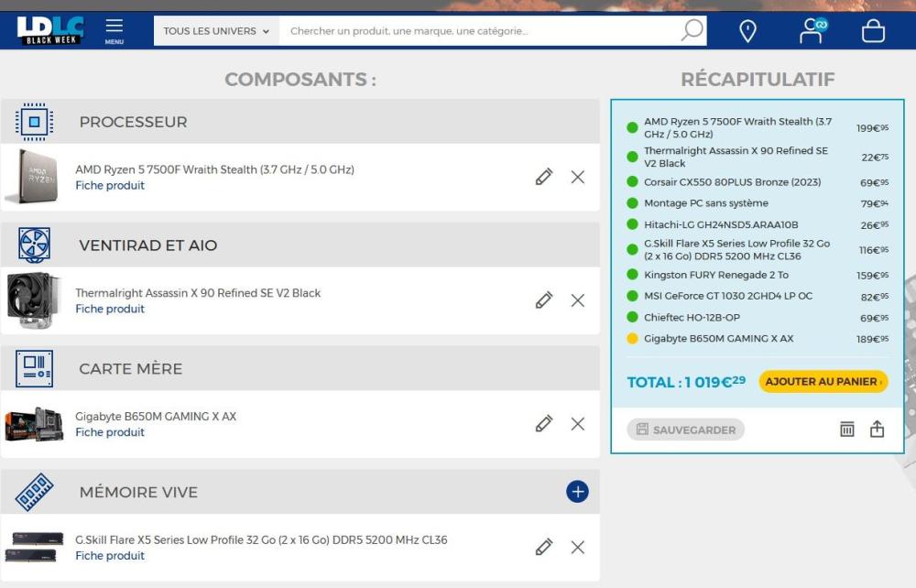
Task: Click the Processeur chip category icon
Action: (35, 122)
